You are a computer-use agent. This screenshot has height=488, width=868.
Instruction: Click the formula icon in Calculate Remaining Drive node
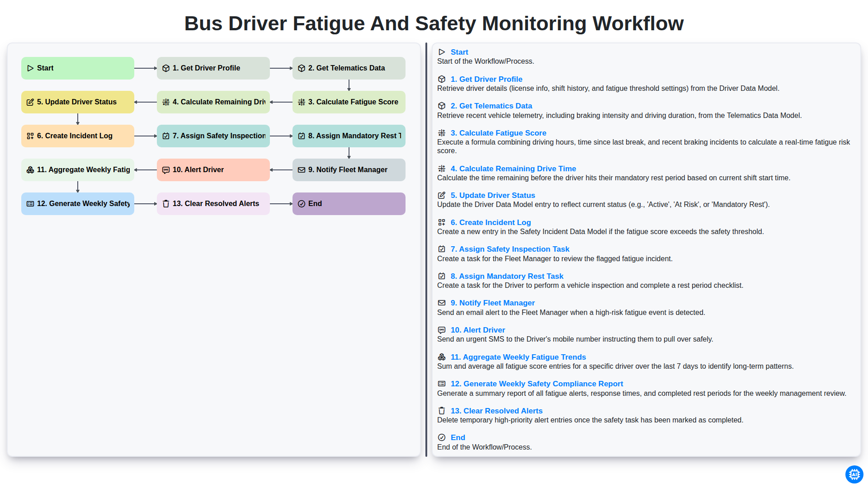166,102
